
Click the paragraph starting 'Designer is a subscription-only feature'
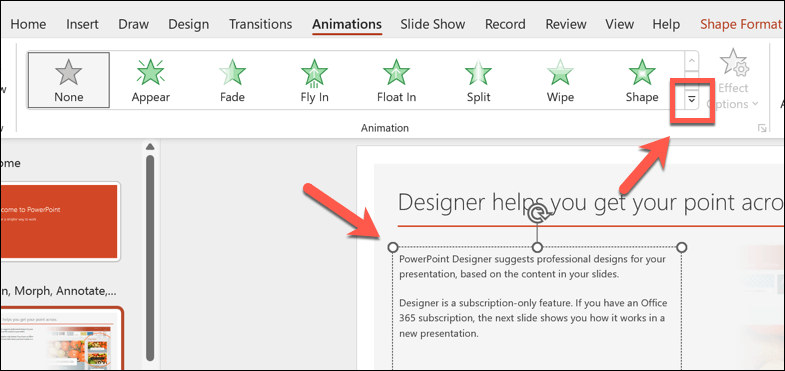[x=533, y=318]
